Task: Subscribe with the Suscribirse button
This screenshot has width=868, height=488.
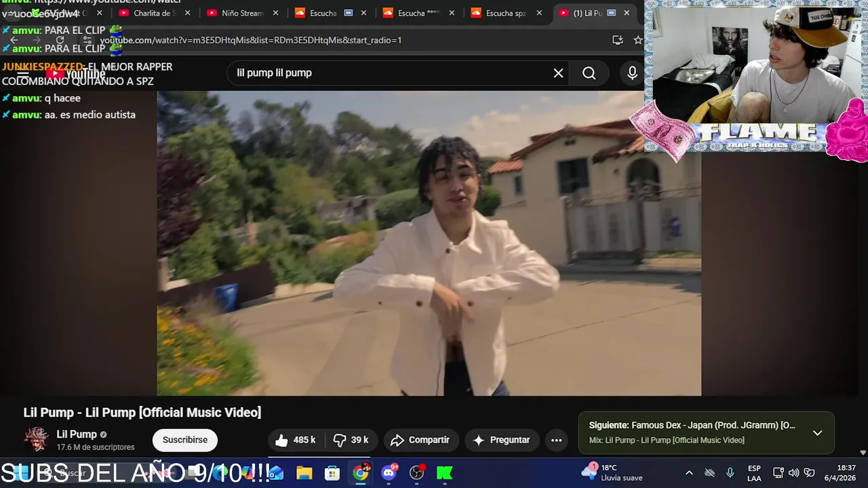Action: click(x=184, y=440)
